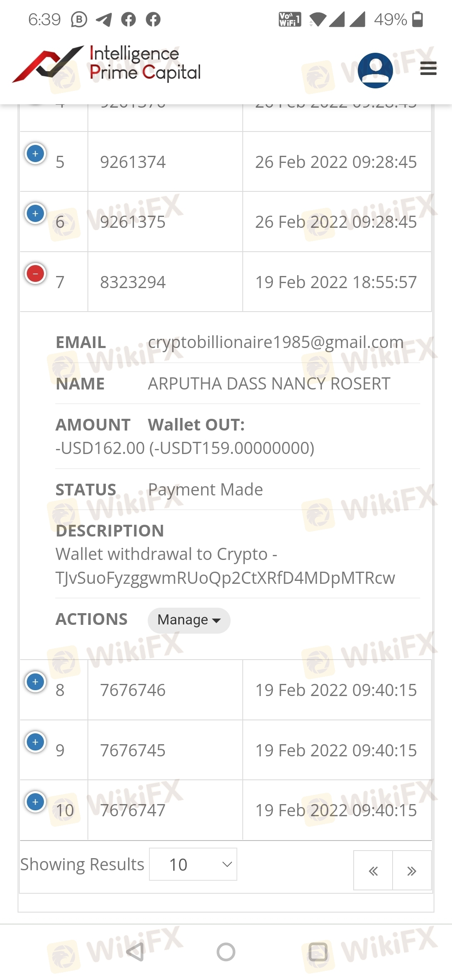The image size is (452, 980).
Task: Go to next page with double-right arrows
Action: tap(412, 870)
